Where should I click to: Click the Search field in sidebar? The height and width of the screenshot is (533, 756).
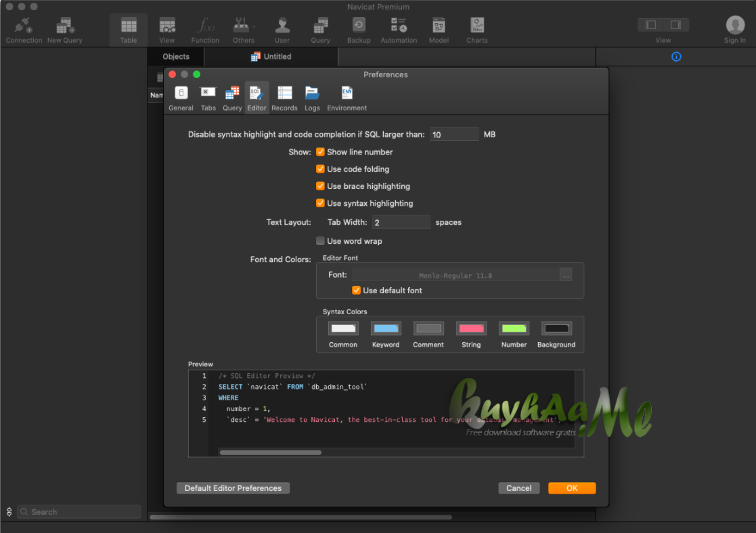79,512
